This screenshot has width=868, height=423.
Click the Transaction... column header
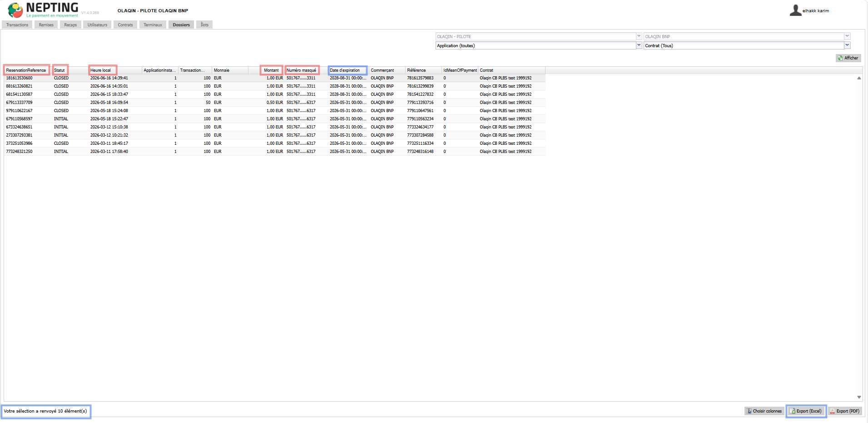pos(195,70)
